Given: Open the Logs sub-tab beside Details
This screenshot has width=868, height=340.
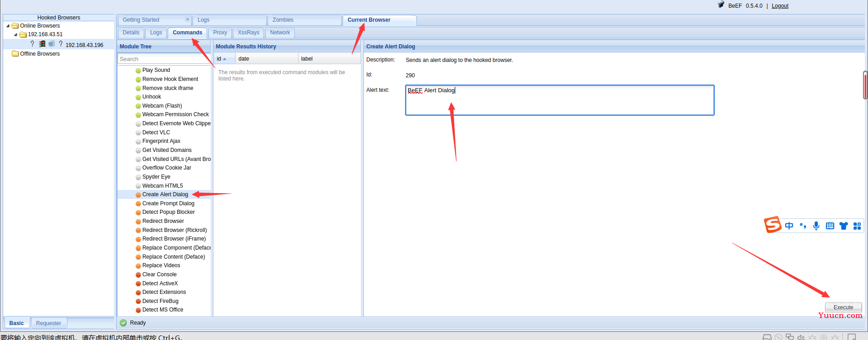Looking at the screenshot, I should click(x=156, y=33).
